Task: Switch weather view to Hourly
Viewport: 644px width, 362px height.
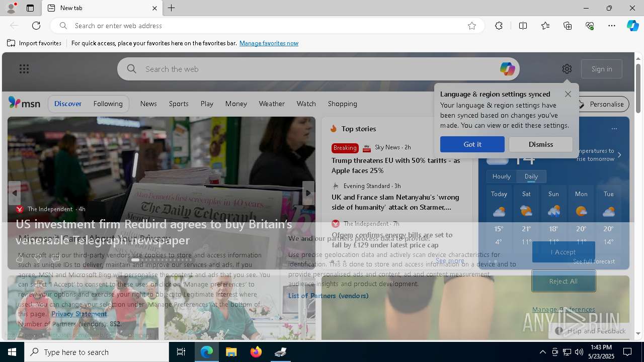Action: tap(502, 176)
